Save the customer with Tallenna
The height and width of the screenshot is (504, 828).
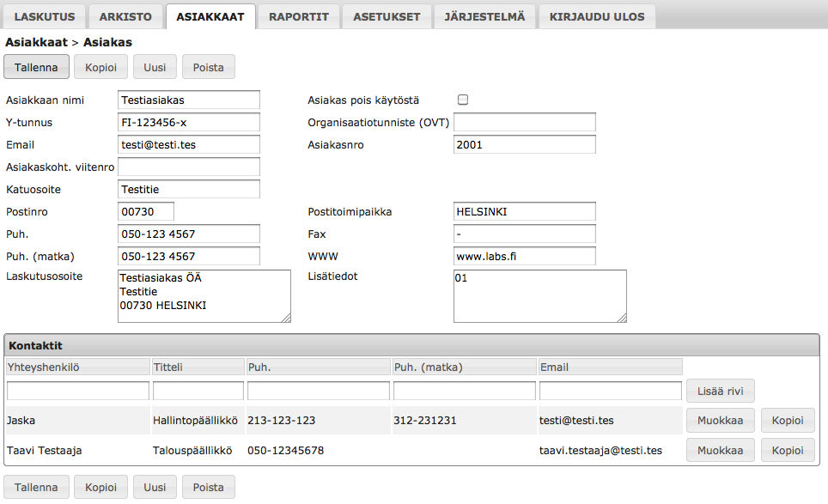pos(36,66)
